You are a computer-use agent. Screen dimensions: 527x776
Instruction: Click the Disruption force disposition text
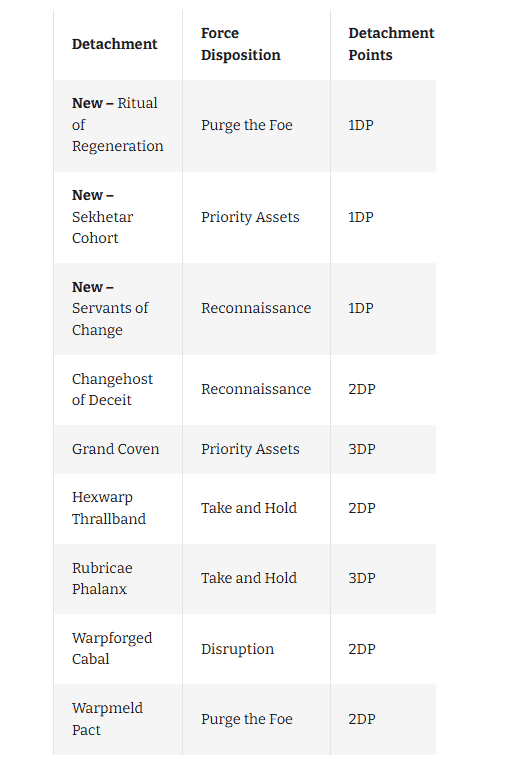238,649
